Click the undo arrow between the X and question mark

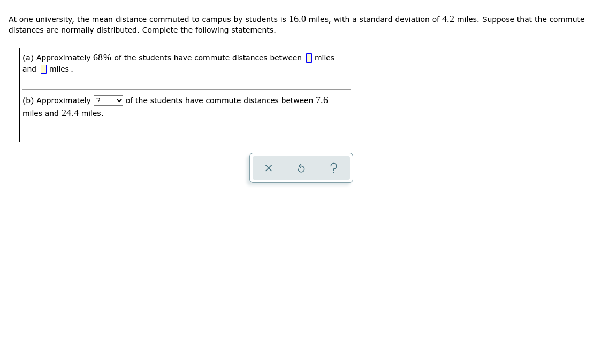click(x=301, y=168)
